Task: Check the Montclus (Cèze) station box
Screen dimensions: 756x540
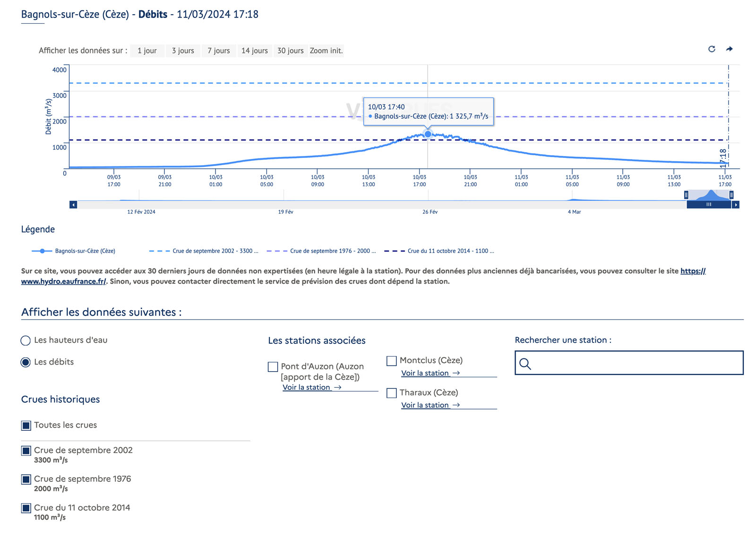Action: coord(391,361)
